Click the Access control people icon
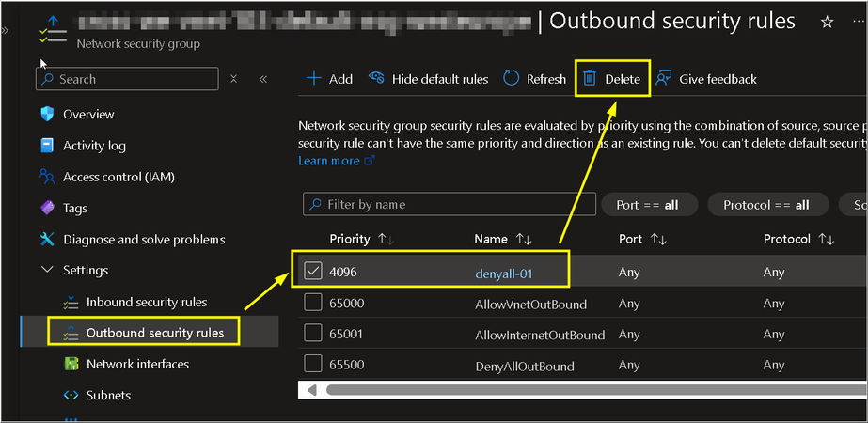868x423 pixels. tap(48, 177)
